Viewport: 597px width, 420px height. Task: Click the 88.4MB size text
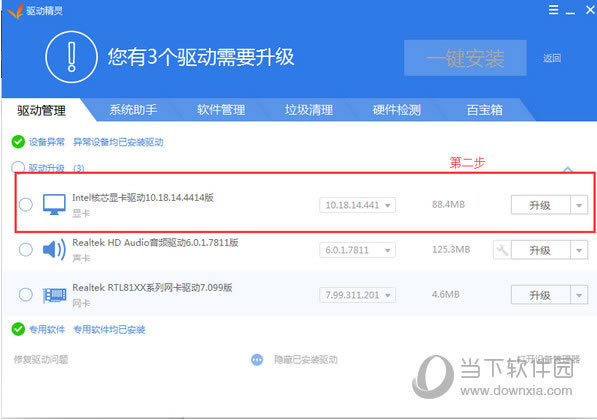pos(449,204)
